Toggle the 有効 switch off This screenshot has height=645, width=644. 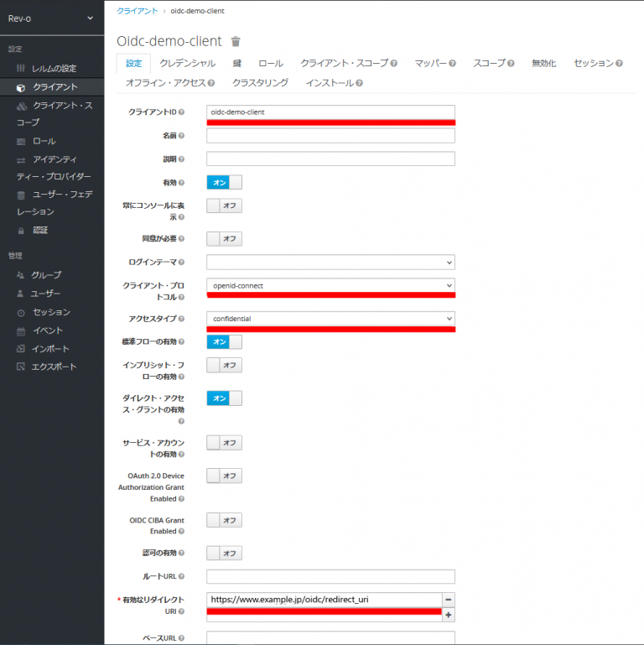point(224,182)
